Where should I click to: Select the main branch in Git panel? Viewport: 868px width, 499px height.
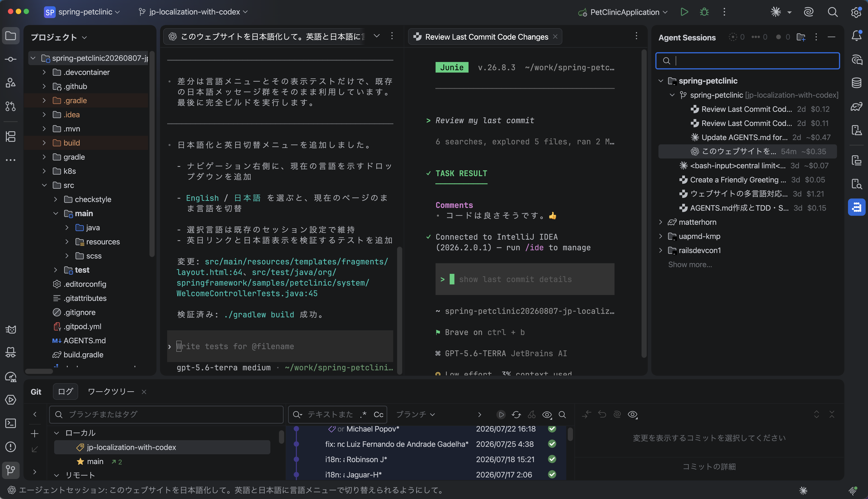tap(95, 462)
